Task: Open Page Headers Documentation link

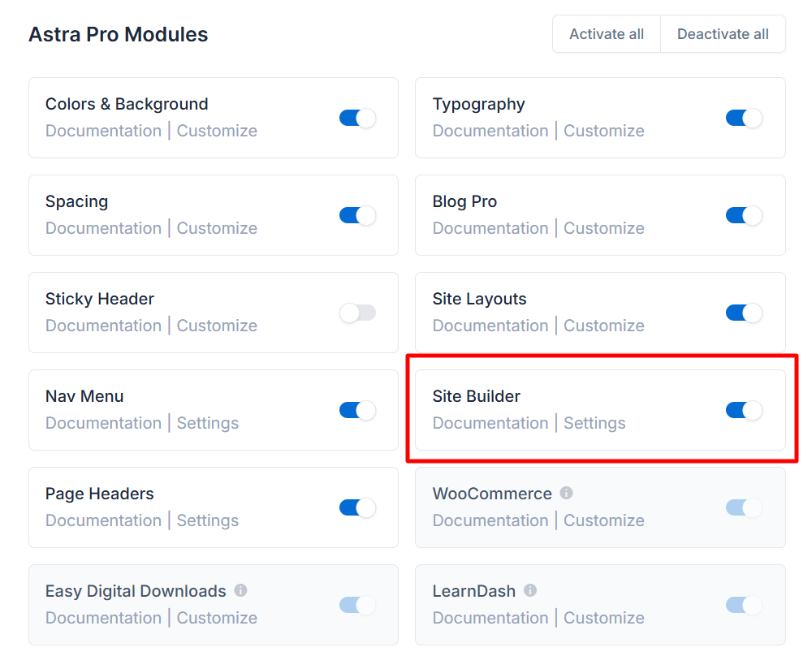Action: (x=103, y=520)
